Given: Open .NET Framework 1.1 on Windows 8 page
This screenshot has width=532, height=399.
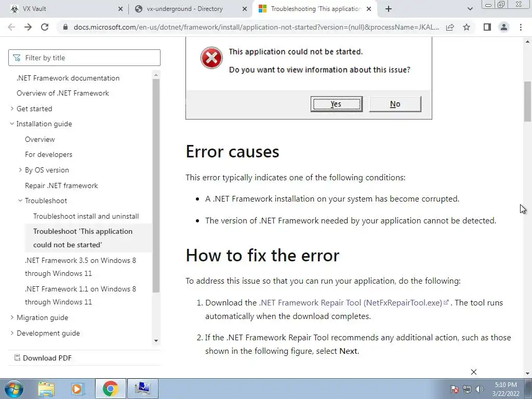Looking at the screenshot, I should (x=81, y=295).
